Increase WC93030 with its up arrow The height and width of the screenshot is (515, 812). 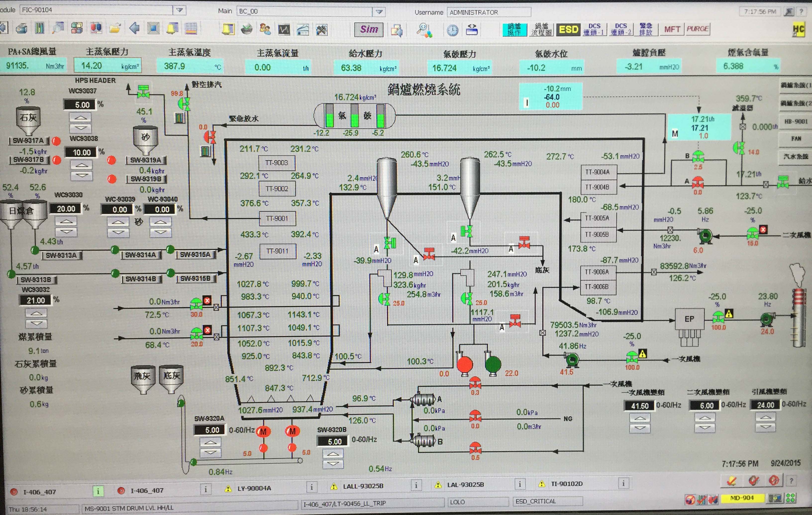pos(66,222)
